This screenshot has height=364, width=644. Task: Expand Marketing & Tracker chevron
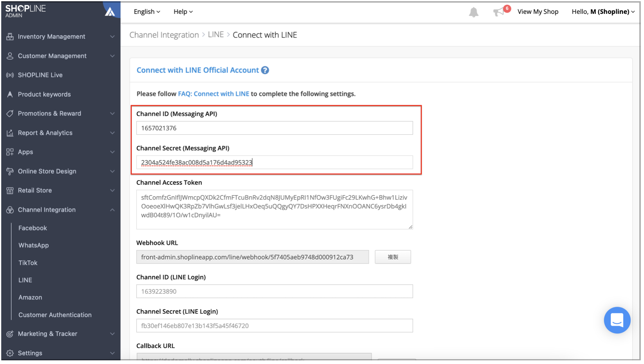click(112, 334)
